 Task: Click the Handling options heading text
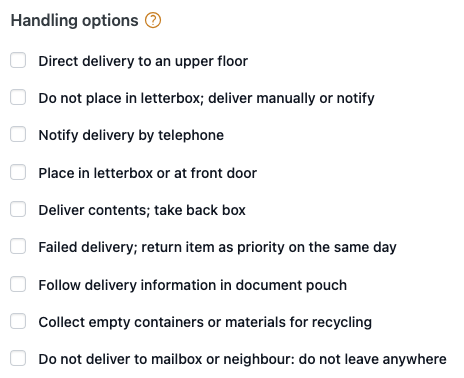coord(75,21)
